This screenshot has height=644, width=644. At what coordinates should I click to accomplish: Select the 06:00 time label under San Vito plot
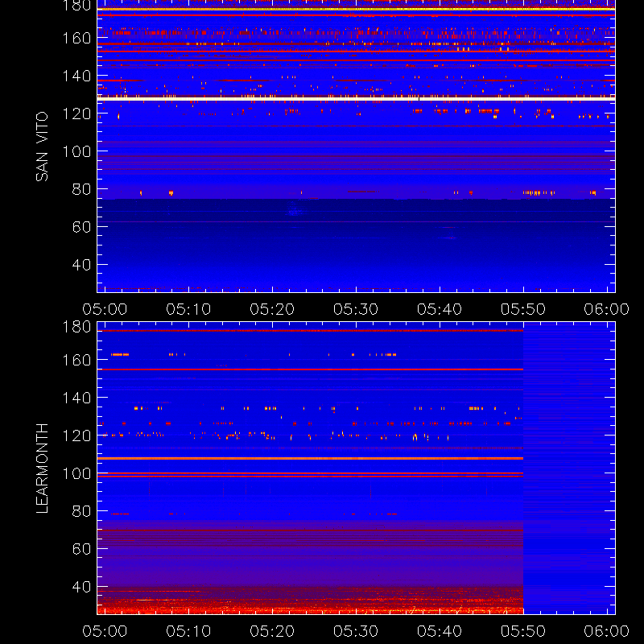pyautogui.click(x=607, y=309)
